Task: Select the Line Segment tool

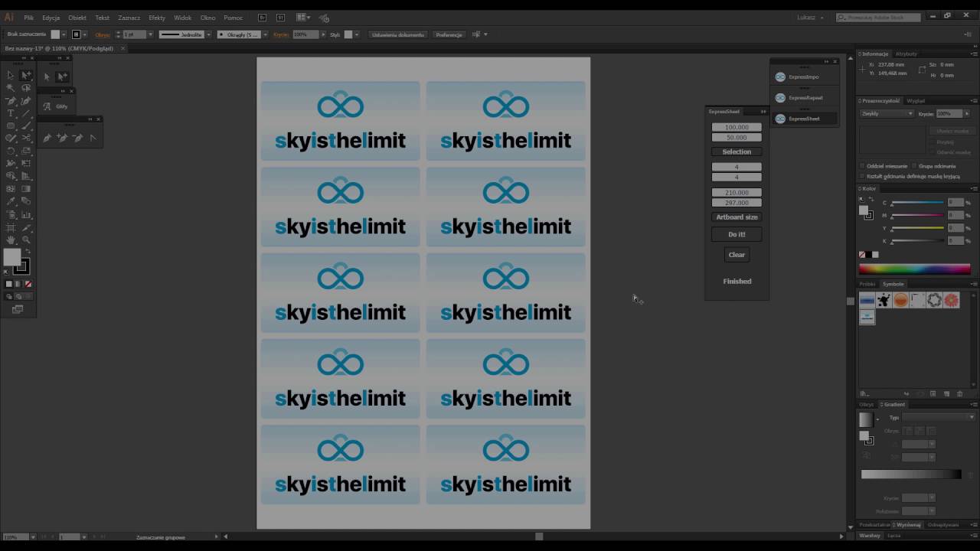Action: tap(26, 113)
